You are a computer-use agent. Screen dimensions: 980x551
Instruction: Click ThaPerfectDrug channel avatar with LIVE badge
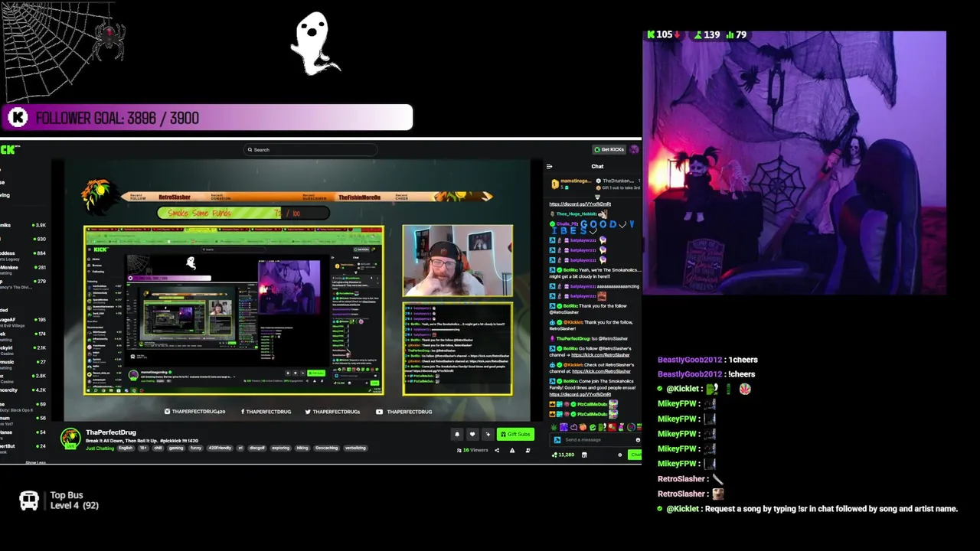pos(70,439)
